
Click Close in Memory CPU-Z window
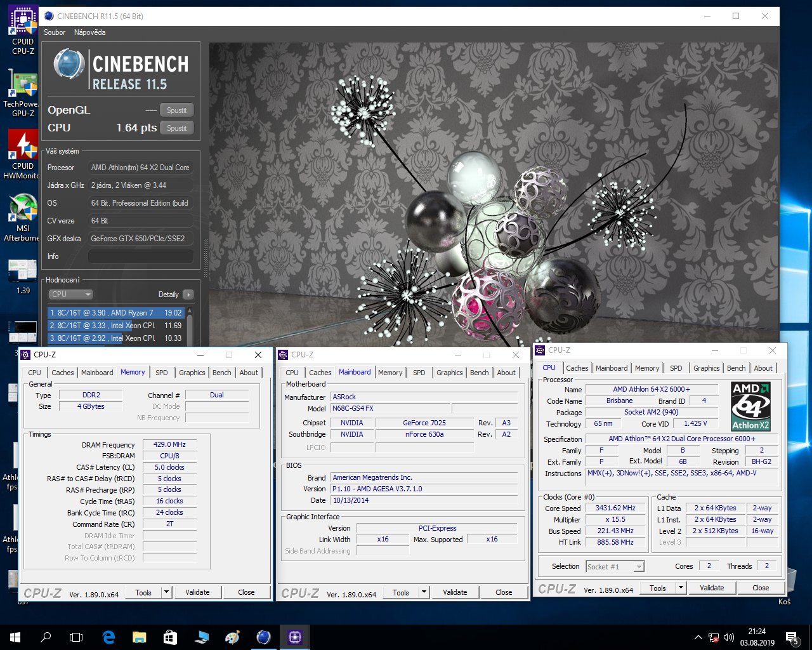coord(246,592)
